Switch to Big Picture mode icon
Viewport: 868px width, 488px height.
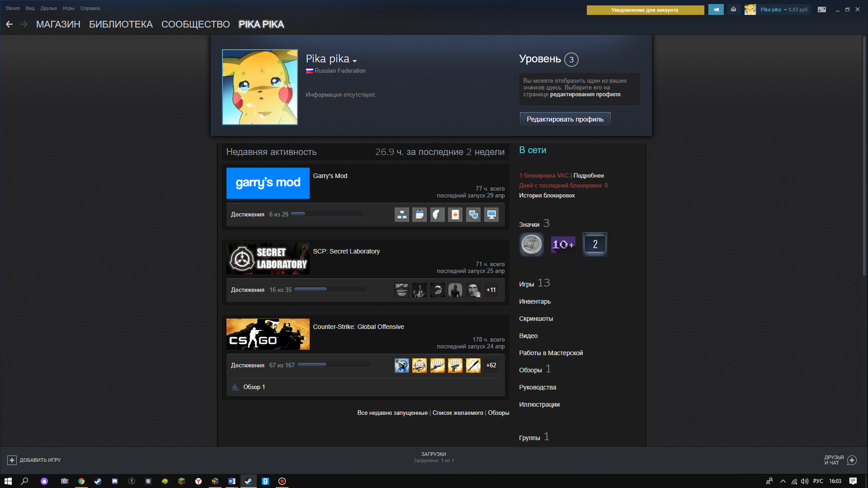[x=822, y=9]
